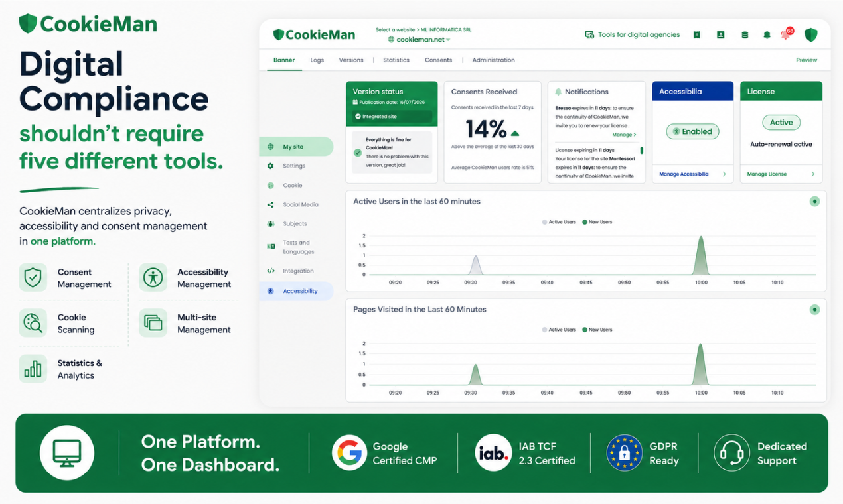The image size is (843, 504).
Task: Click the Google logo in footer banner
Action: click(x=349, y=453)
